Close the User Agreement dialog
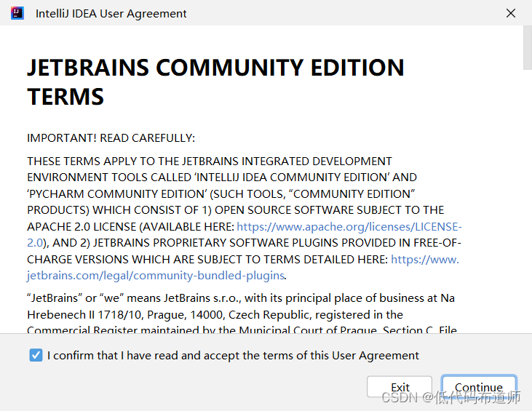The height and width of the screenshot is (411, 532). [511, 13]
